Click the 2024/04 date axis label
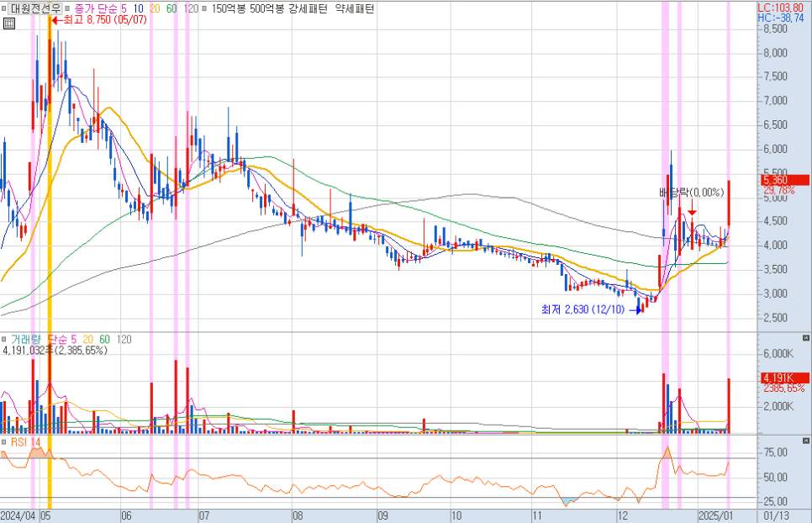 point(18,515)
